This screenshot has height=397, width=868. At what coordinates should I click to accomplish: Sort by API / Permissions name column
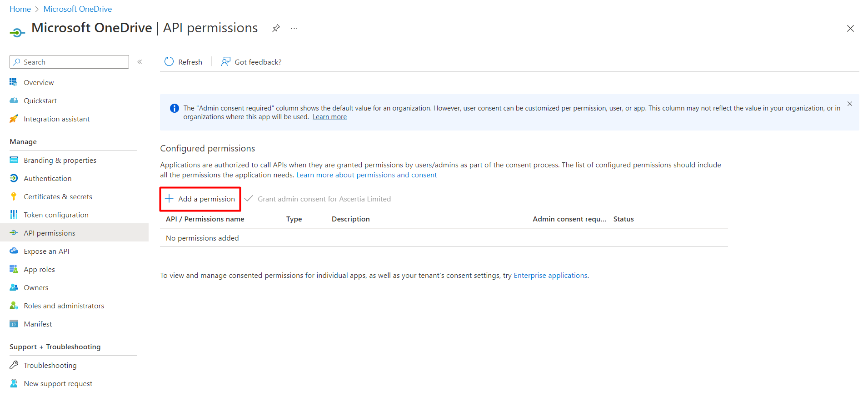coord(205,219)
